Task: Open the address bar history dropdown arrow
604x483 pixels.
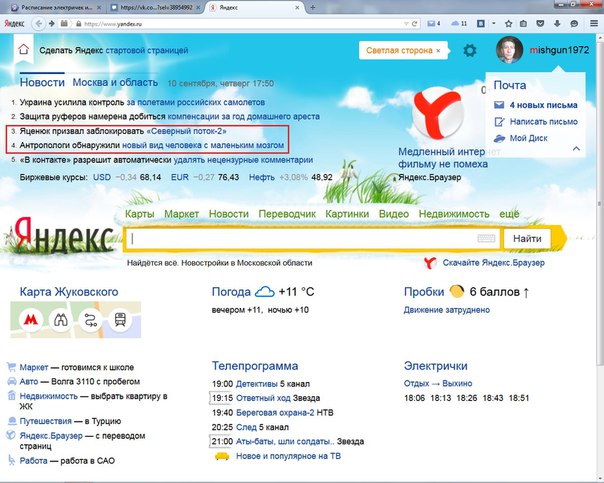Action: click(406, 24)
